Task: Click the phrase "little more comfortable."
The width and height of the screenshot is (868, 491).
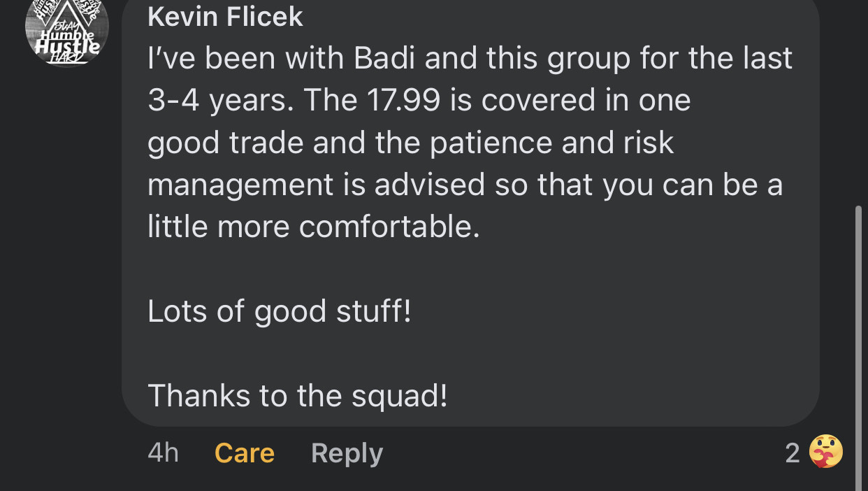Action: click(314, 227)
